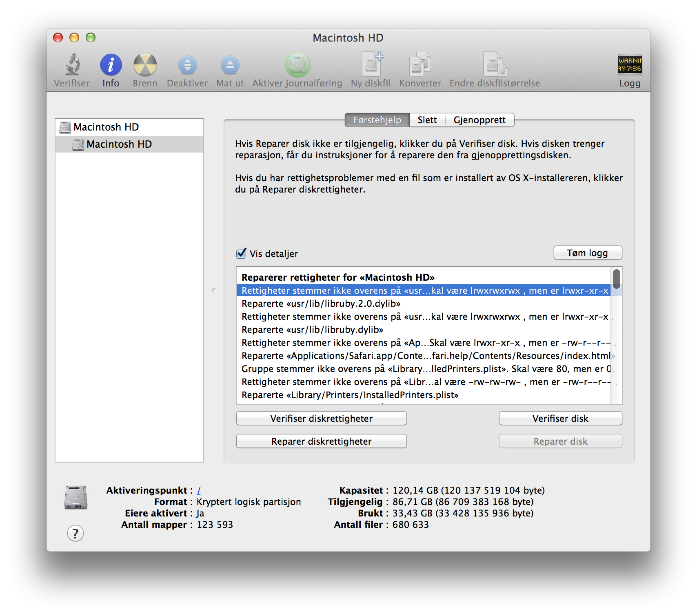Select log row Reparerte «usr/lib/libruby.dylib»
This screenshot has width=697, height=616.
(424, 330)
